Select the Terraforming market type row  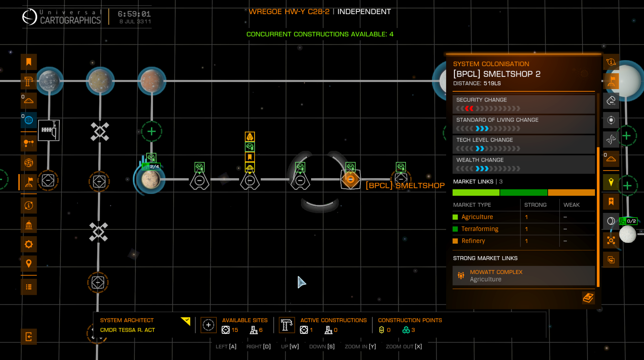(524, 229)
